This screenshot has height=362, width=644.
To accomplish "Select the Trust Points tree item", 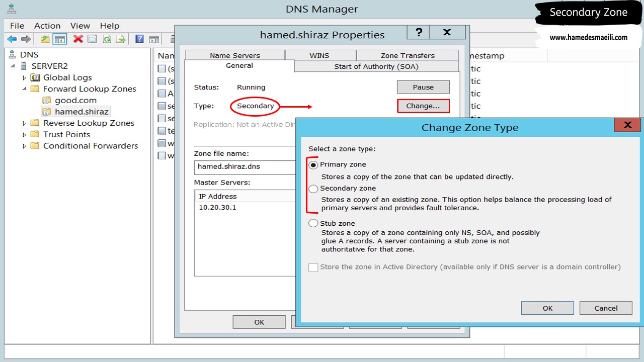I will coord(66,134).
